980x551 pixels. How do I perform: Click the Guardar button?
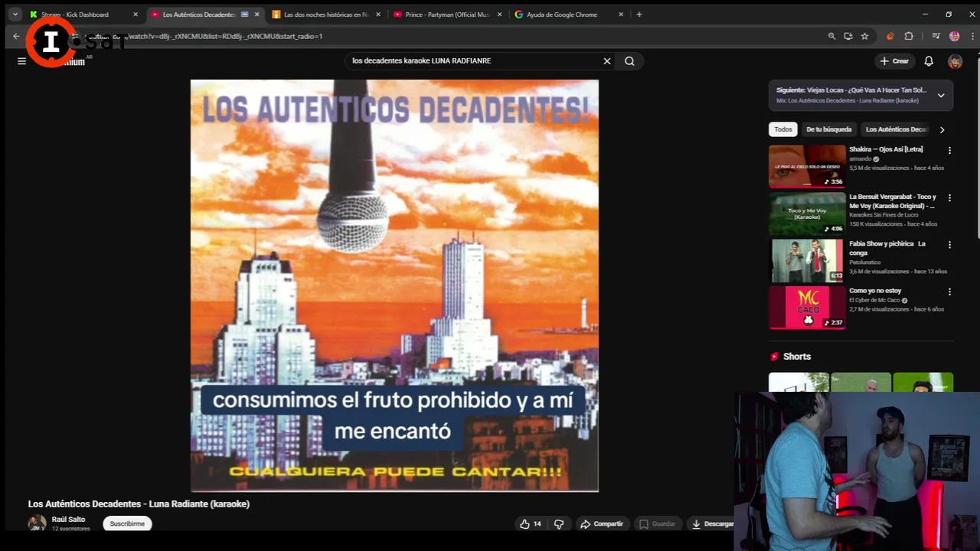tap(658, 523)
